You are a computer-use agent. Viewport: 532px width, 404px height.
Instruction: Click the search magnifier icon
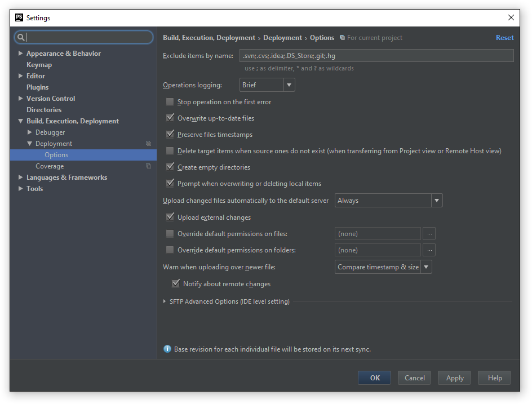pyautogui.click(x=21, y=37)
